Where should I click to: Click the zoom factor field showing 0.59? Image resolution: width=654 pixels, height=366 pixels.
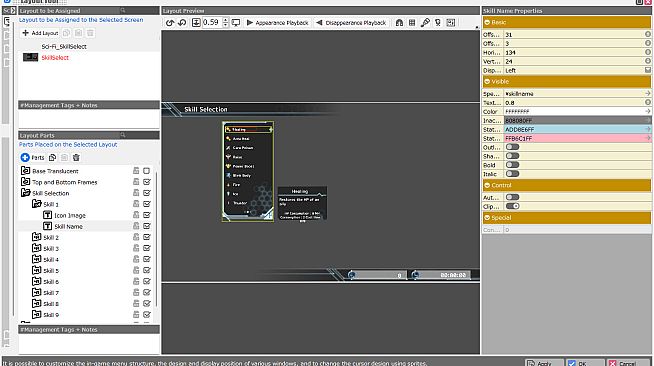point(212,23)
